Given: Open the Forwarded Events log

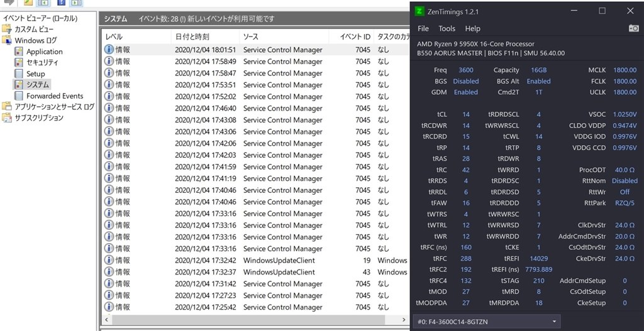Looking at the screenshot, I should tap(55, 95).
